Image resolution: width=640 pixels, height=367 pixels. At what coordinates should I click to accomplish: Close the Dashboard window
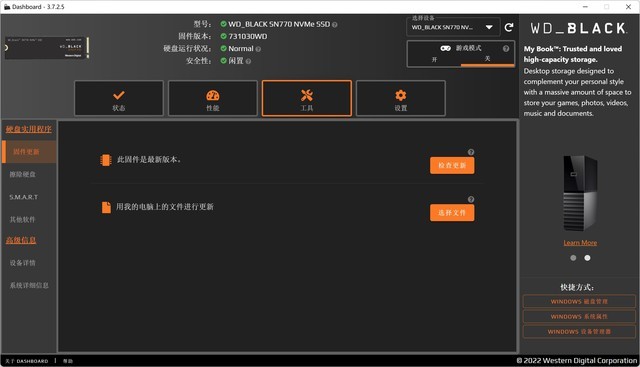pos(628,7)
